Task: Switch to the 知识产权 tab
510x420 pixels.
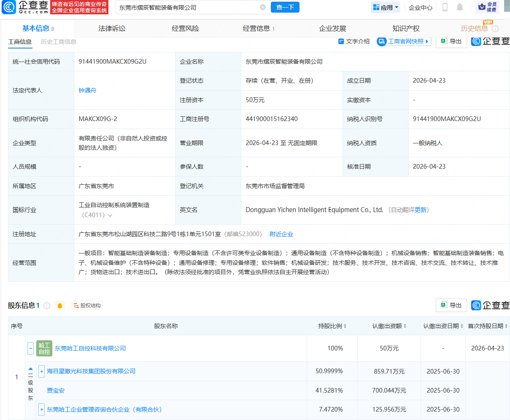Action: 406,29
